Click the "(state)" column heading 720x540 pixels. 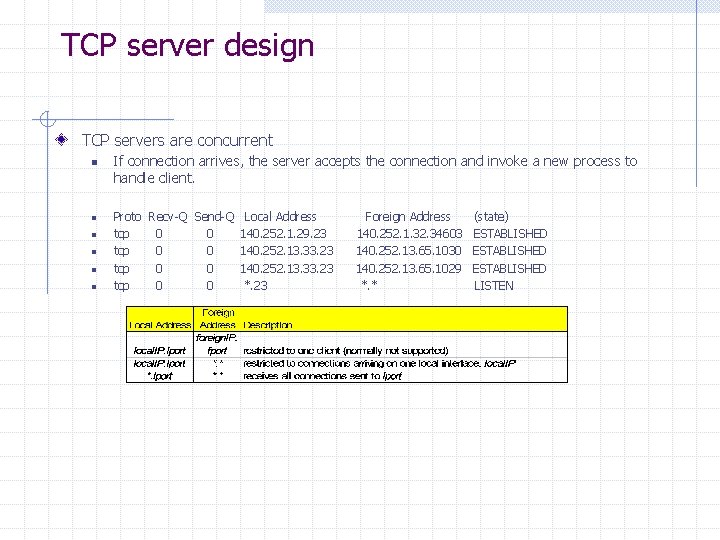491,217
